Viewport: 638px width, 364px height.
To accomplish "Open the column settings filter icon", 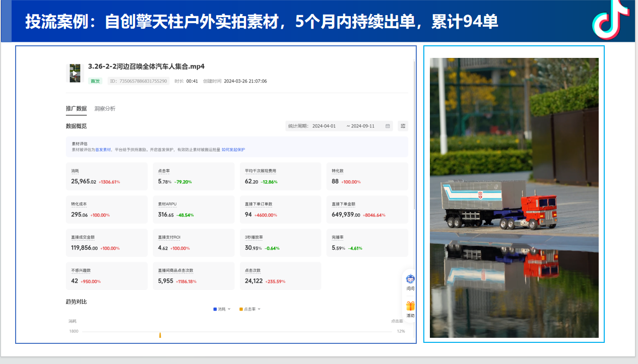I will click(x=403, y=126).
